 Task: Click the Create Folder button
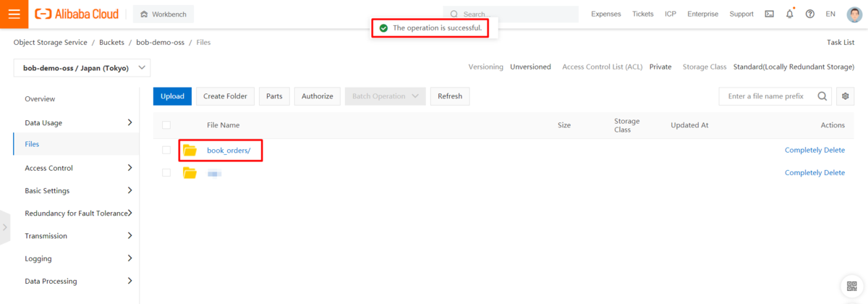225,96
